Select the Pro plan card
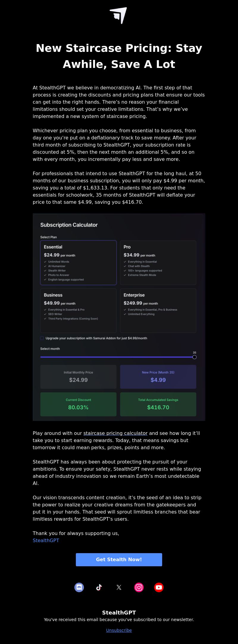 [x=158, y=263]
